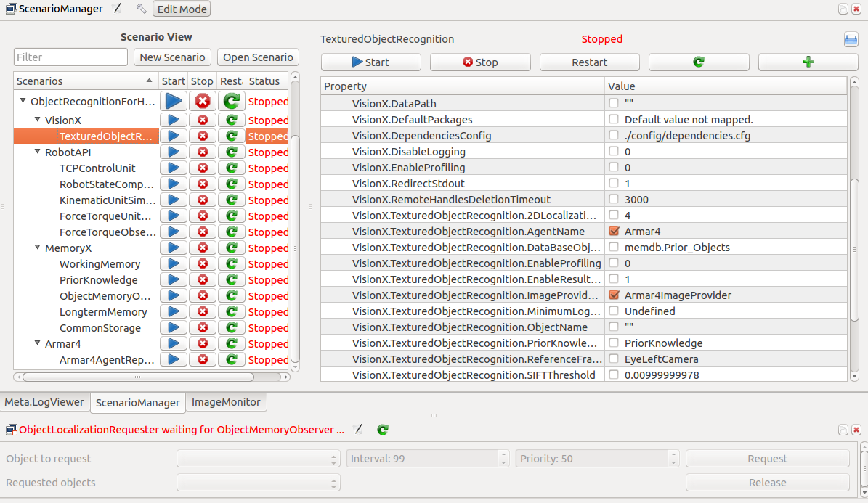868x503 pixels.
Task: Click the New Scenario button
Action: [172, 57]
